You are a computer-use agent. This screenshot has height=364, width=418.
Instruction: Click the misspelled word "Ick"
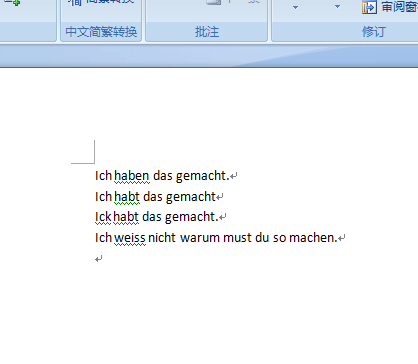pos(103,217)
